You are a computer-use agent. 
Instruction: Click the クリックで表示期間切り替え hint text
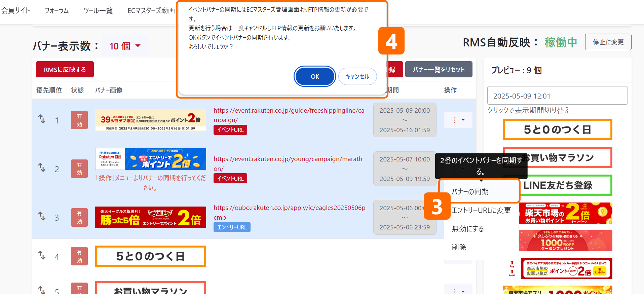click(x=529, y=110)
